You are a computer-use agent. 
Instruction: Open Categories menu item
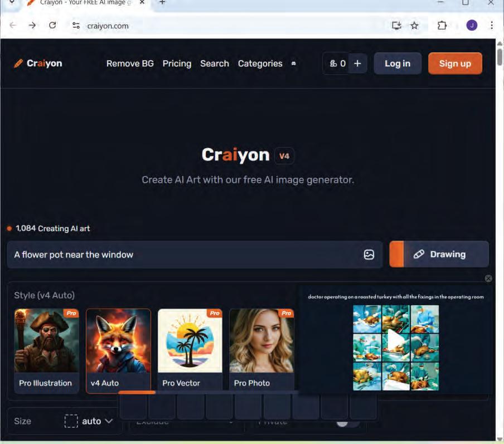pos(260,64)
